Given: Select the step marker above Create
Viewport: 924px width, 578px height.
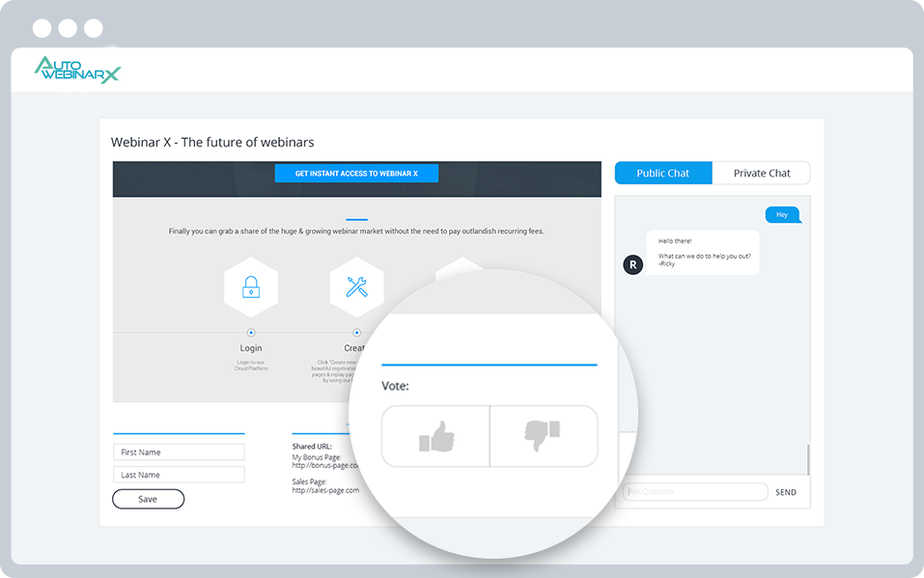Looking at the screenshot, I should point(356,332).
